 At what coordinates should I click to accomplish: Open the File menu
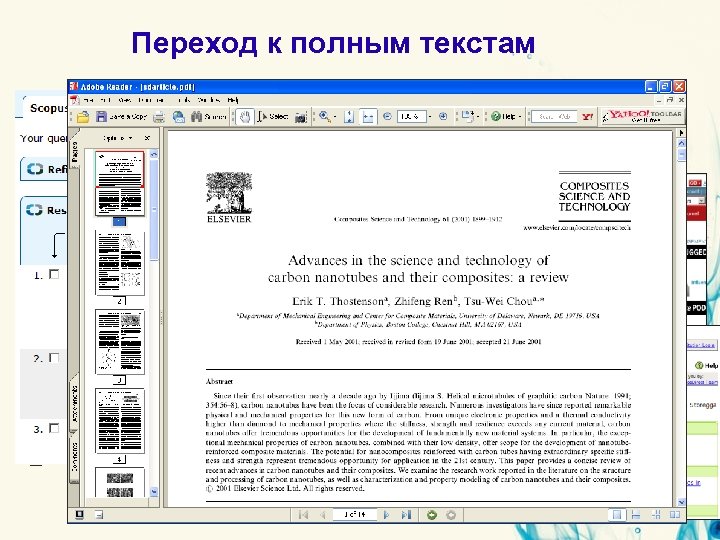pos(89,100)
